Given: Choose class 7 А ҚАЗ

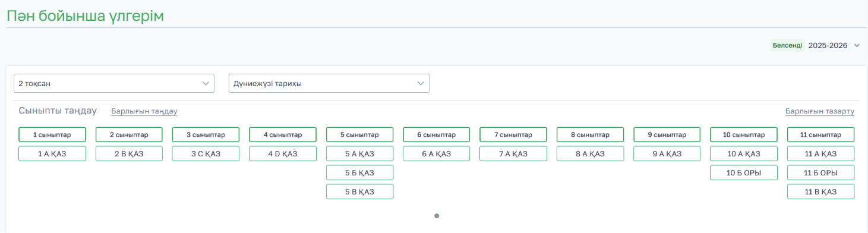Looking at the screenshot, I should tap(513, 154).
